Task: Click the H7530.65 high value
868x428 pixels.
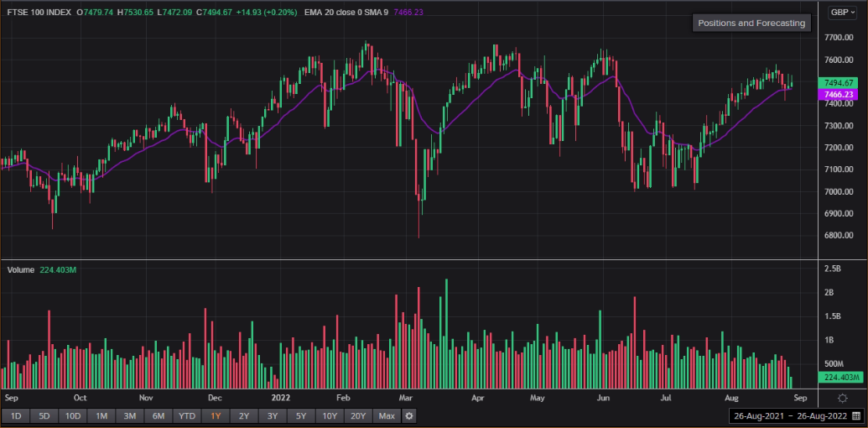Action: [135, 13]
